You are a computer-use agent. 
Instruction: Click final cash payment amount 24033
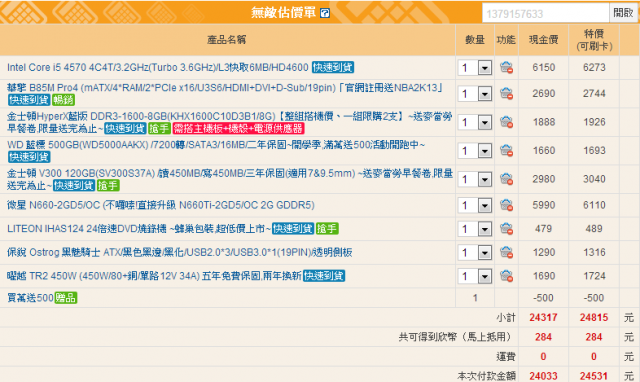(543, 376)
